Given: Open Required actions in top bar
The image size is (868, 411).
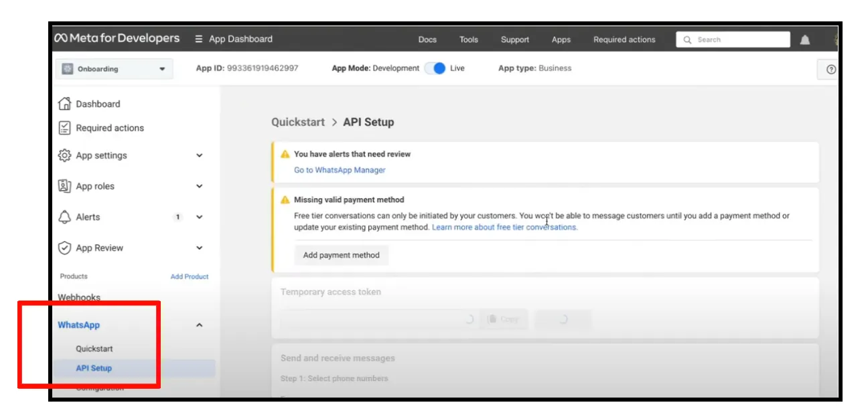Looking at the screenshot, I should pyautogui.click(x=624, y=39).
